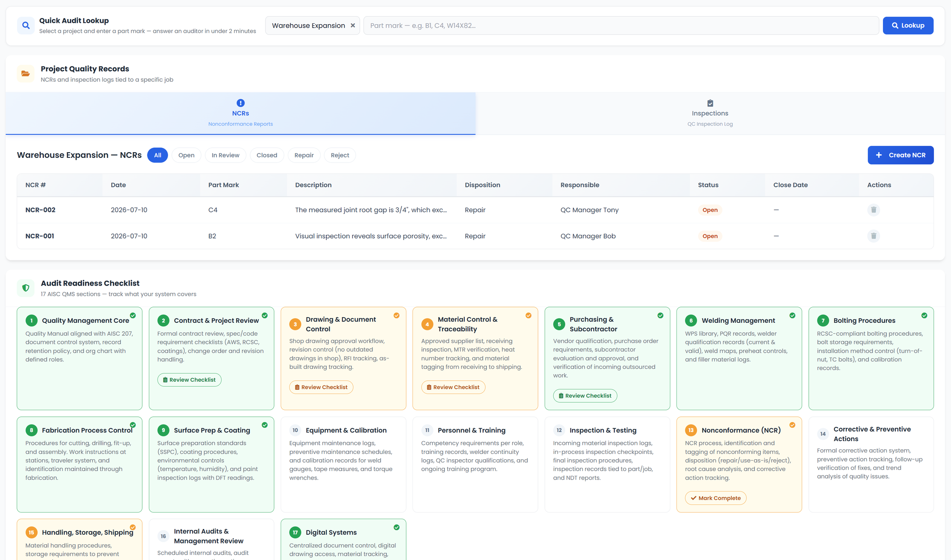Clear the Warehouse Expansion project selection

(353, 26)
